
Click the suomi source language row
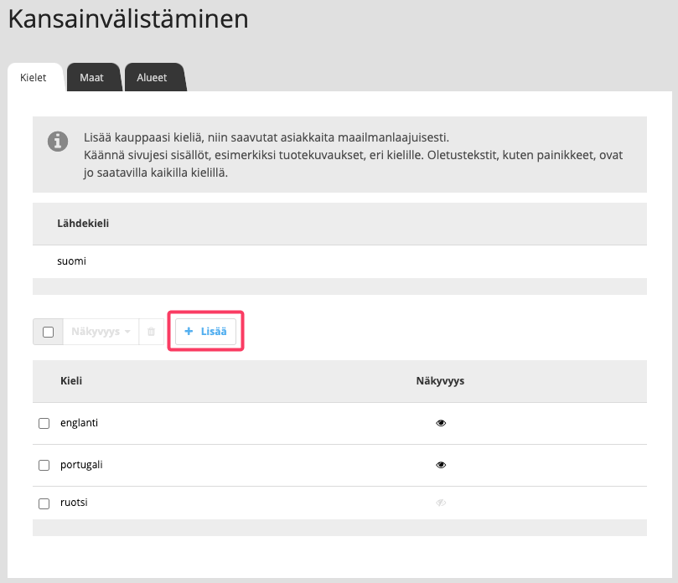point(72,261)
